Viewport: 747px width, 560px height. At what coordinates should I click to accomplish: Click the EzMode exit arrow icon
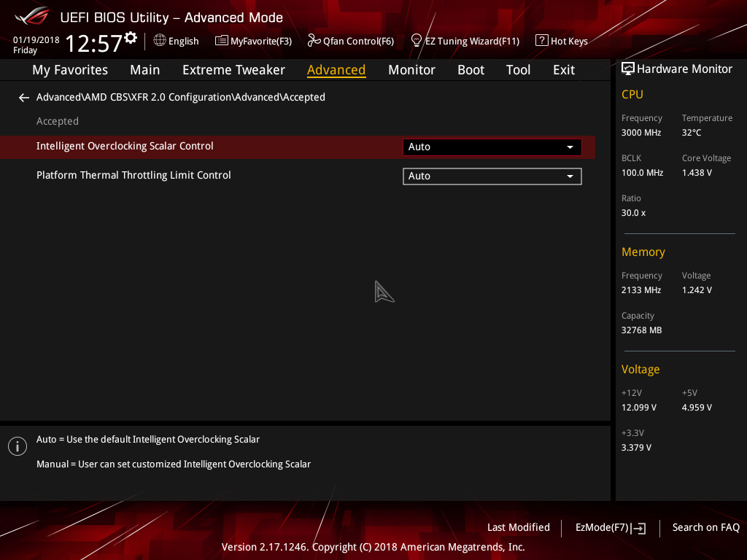[638, 528]
